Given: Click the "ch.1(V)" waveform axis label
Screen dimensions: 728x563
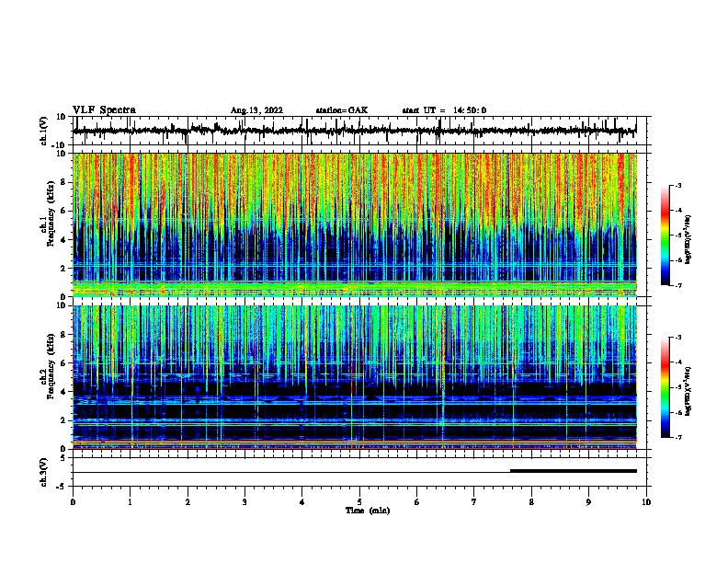Looking at the screenshot, I should [44, 131].
